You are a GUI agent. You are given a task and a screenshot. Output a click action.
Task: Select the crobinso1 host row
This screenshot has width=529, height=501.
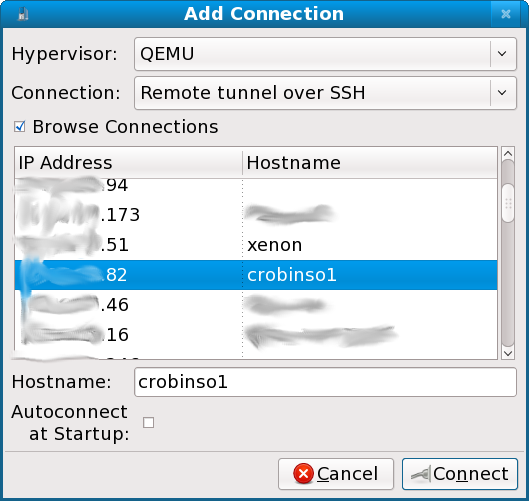[256, 275]
